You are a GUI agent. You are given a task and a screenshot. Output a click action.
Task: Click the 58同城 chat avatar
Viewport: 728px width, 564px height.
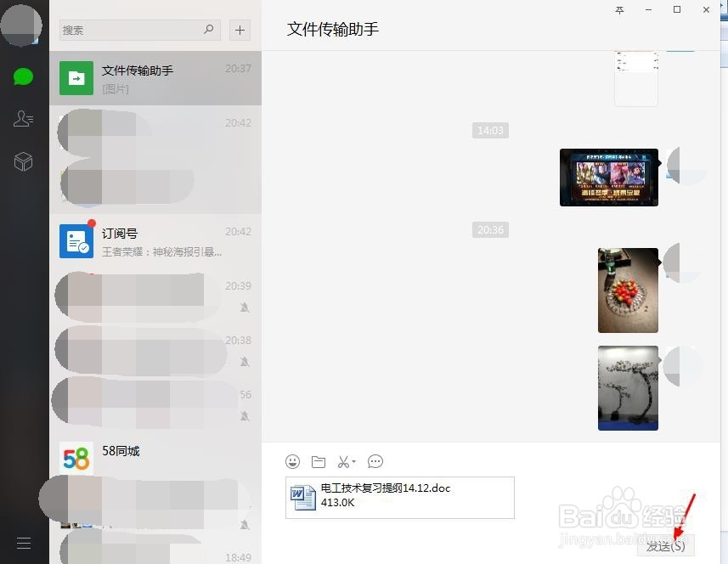76,459
